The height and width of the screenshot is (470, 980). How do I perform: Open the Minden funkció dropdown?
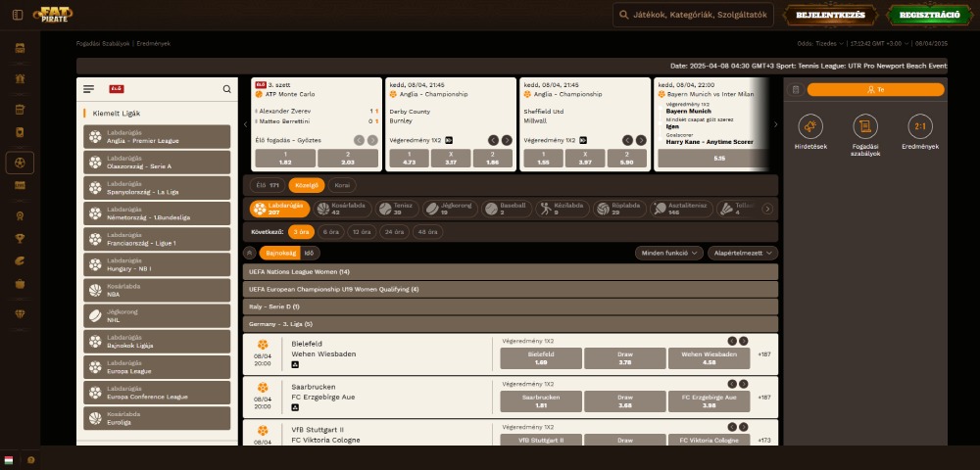click(x=669, y=253)
